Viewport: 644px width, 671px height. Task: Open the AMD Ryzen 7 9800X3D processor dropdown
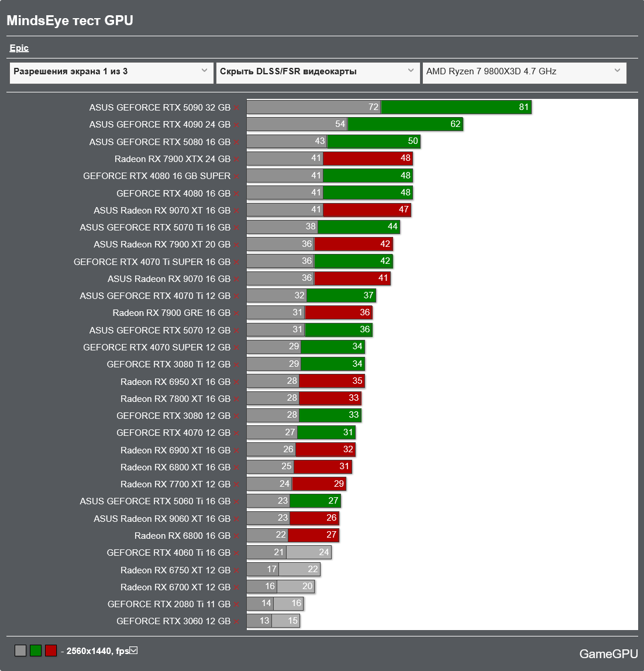pos(525,73)
